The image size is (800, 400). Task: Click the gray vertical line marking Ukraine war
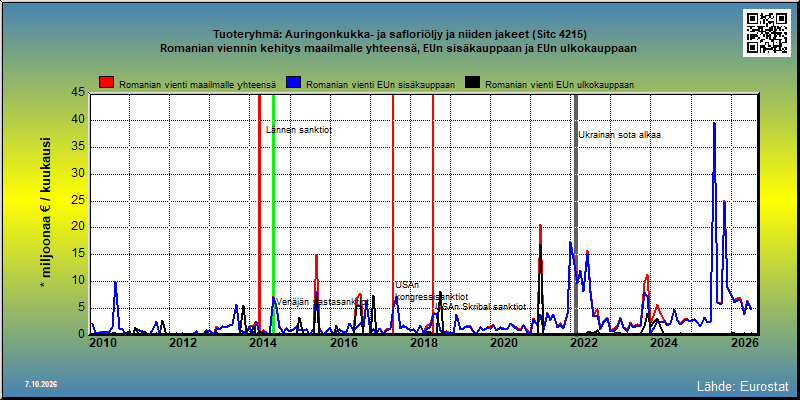tap(576, 214)
